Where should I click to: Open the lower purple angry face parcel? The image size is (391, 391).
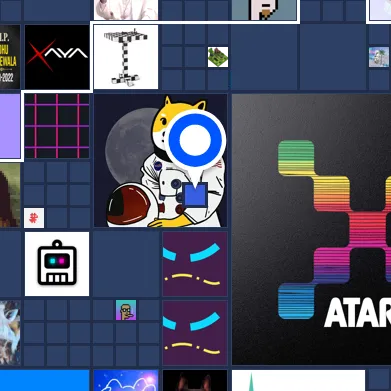pyautogui.click(x=195, y=333)
